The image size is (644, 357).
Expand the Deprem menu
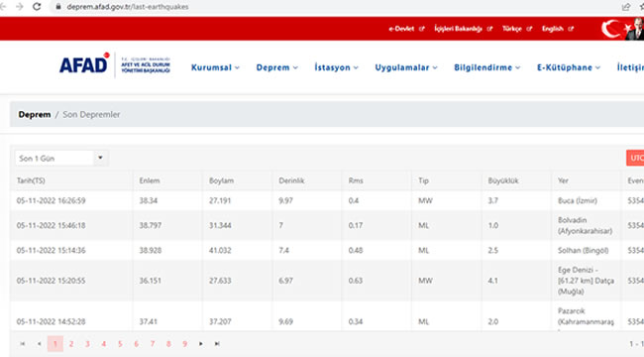(276, 67)
